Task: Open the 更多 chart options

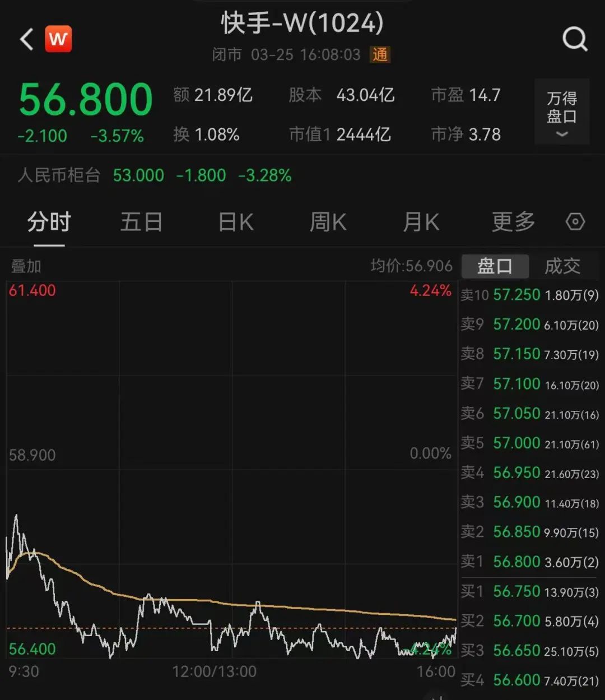Action: coord(513,222)
